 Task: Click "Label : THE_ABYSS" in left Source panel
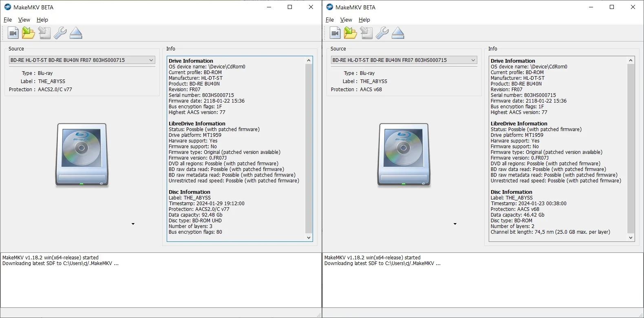click(43, 81)
